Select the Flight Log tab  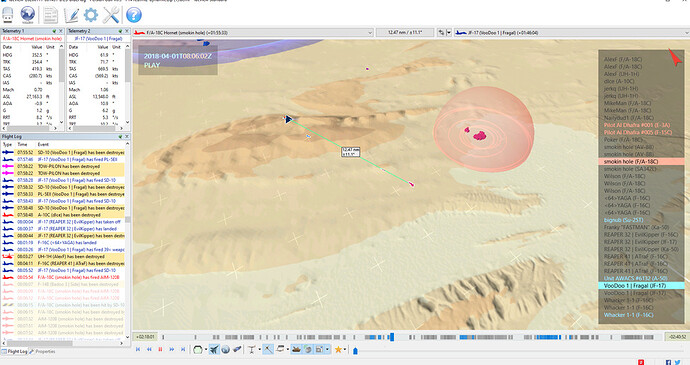pos(15,351)
